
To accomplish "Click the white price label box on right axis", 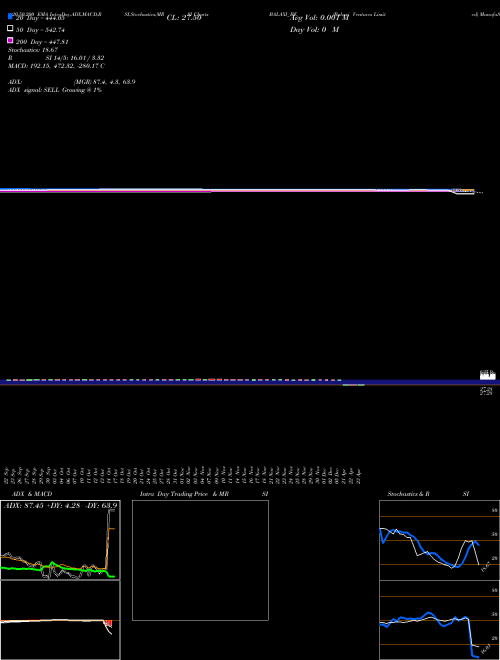I will (x=488, y=375).
